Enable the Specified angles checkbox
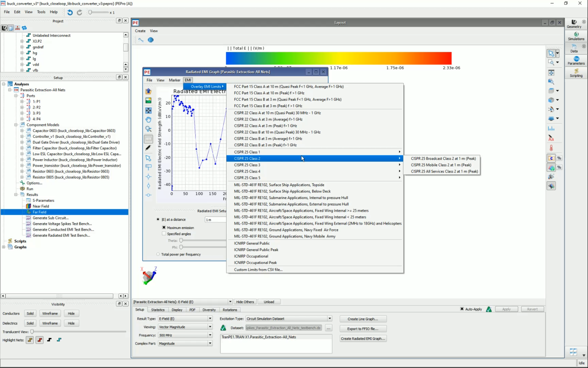The image size is (588, 368). 164,234
